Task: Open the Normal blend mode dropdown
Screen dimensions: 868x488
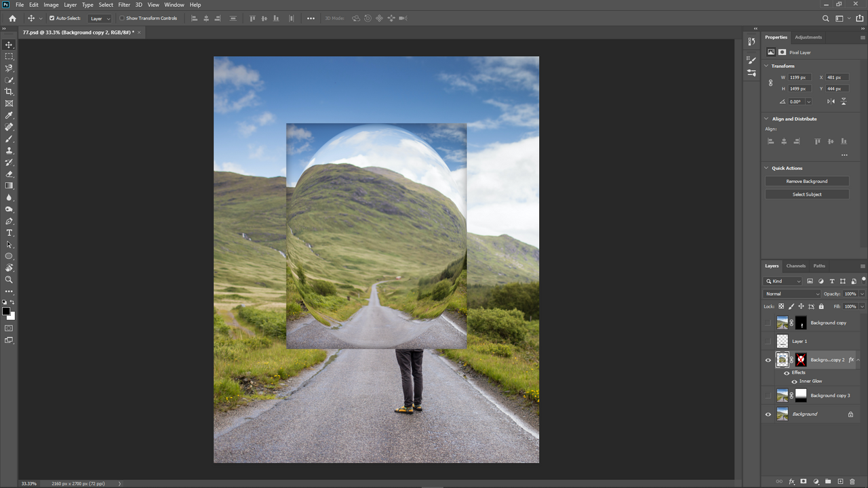Action: 792,294
